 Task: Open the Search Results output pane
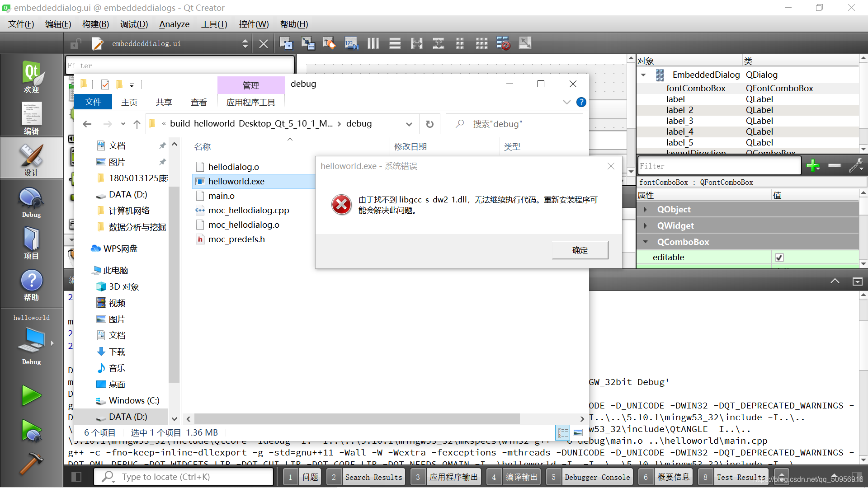click(x=365, y=477)
